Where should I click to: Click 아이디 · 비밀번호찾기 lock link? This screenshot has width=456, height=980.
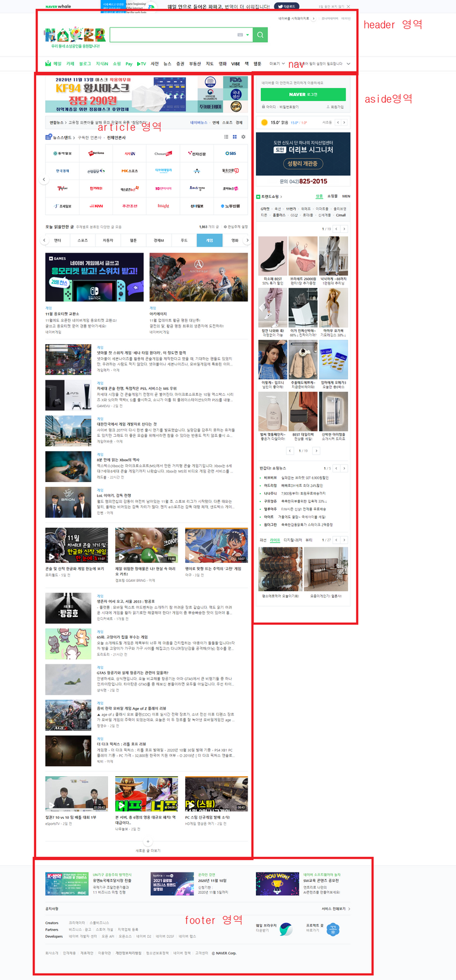pos(280,107)
